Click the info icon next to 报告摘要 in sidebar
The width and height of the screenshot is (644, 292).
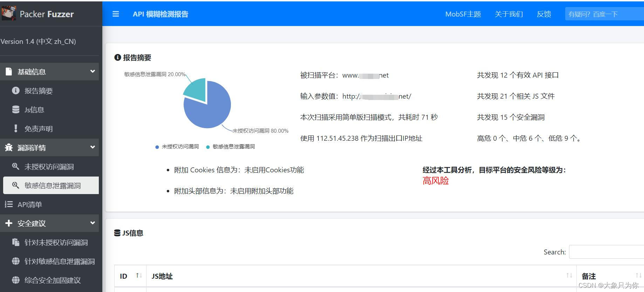(16, 91)
